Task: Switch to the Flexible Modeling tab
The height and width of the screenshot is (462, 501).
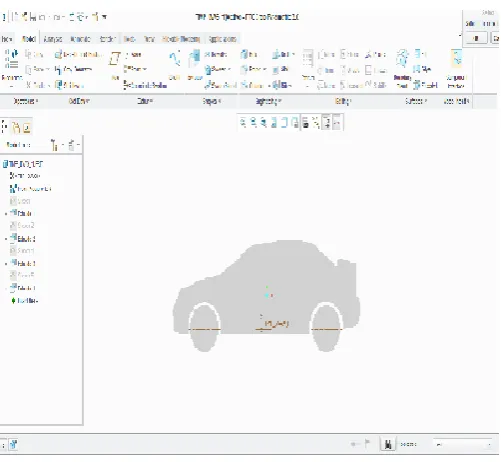Action: pyautogui.click(x=181, y=39)
